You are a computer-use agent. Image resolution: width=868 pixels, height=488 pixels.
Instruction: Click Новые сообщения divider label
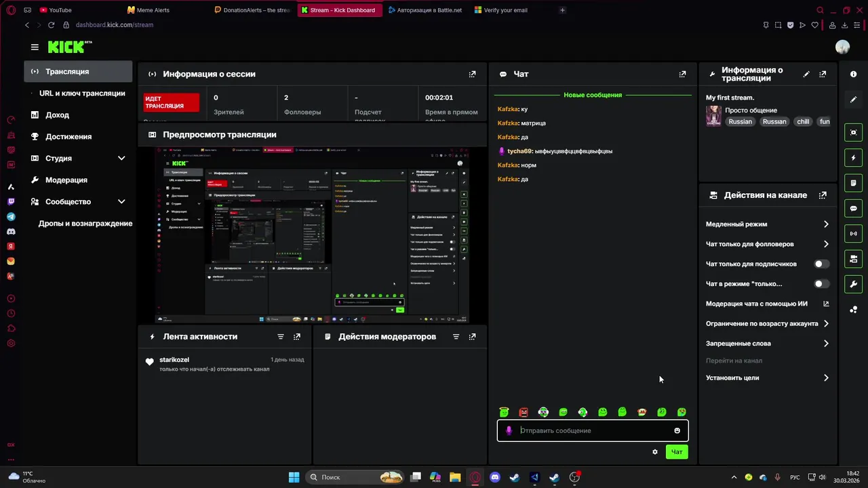click(x=593, y=95)
